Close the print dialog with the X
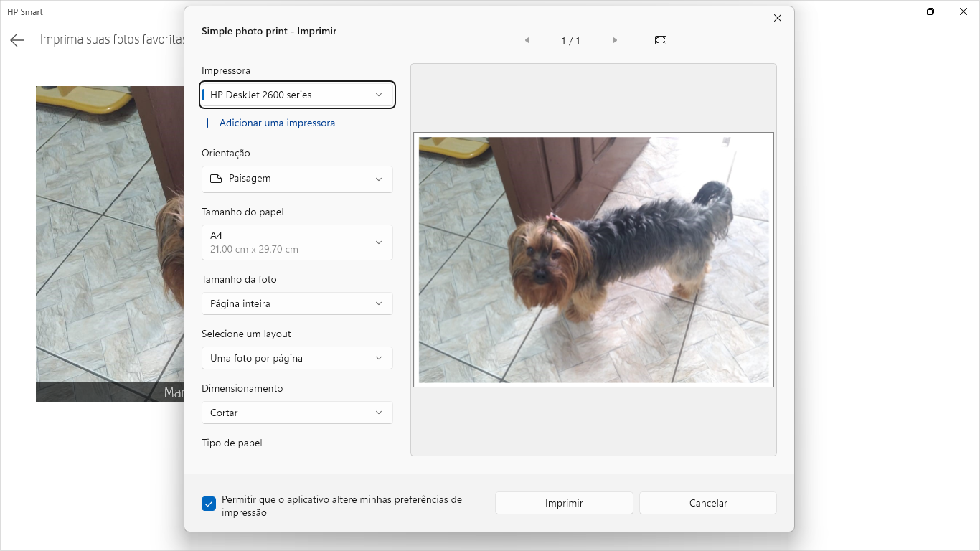This screenshot has height=551, width=980. click(778, 19)
